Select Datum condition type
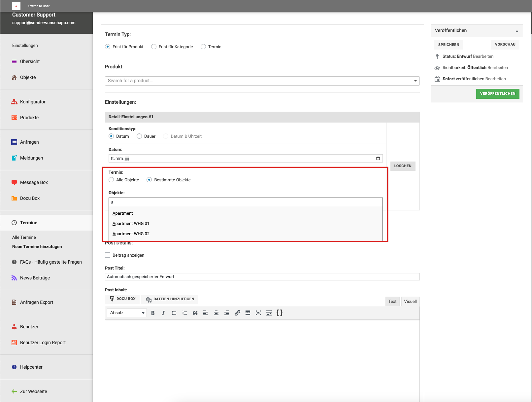Screen dimensions: 532x402 coord(111,136)
